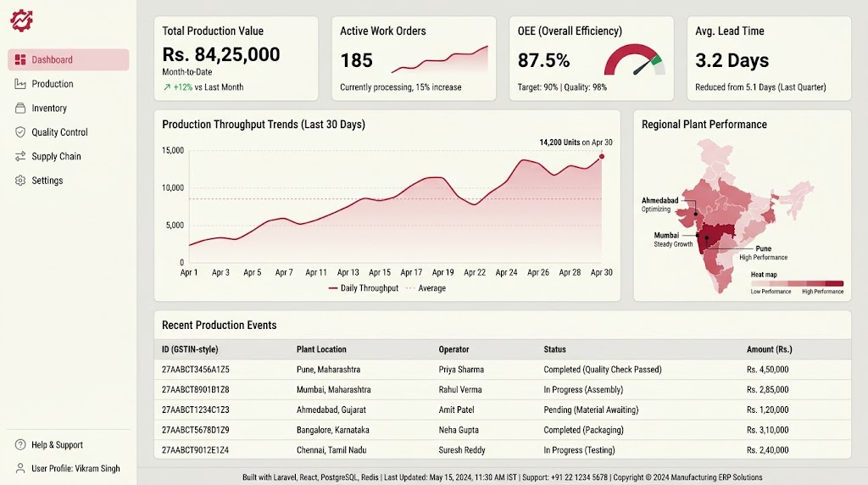Click status In Progress (Assembly)
This screenshot has width=868, height=485.
point(583,390)
